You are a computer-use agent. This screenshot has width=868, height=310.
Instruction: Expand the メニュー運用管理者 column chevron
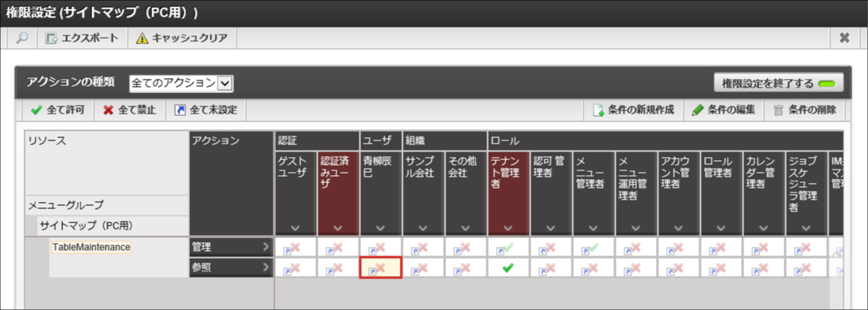pos(636,227)
